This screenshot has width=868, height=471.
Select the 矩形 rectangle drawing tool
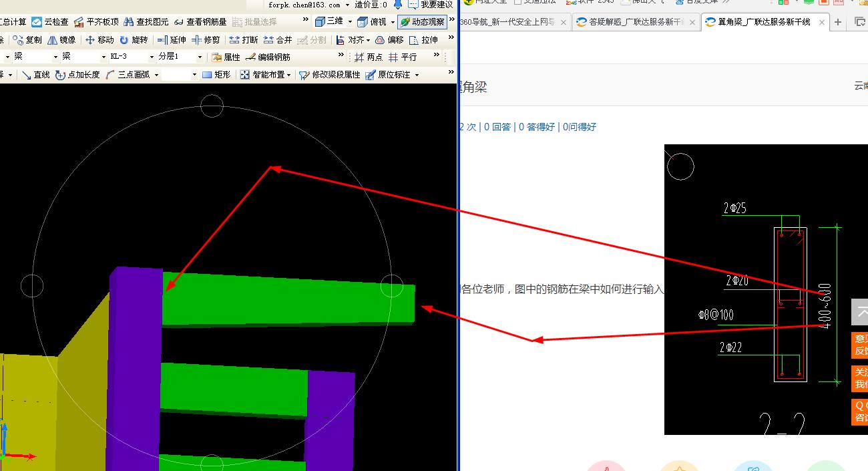point(216,75)
